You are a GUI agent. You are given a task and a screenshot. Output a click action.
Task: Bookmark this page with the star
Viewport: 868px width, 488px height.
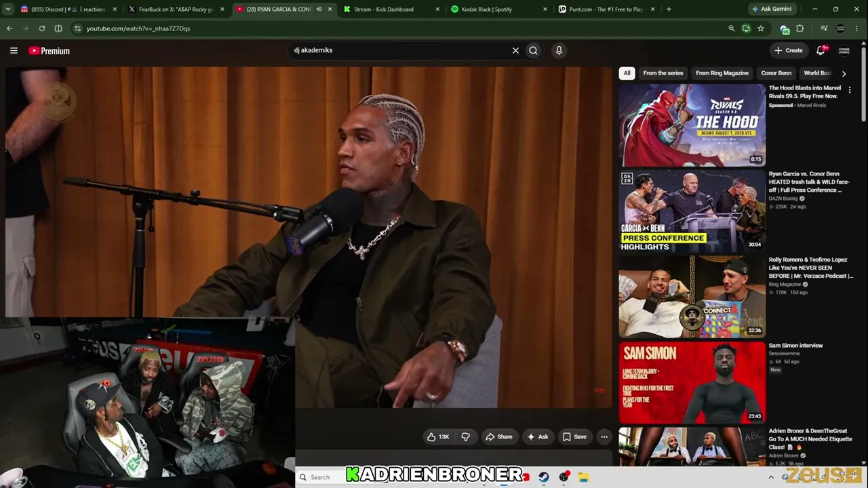[761, 28]
